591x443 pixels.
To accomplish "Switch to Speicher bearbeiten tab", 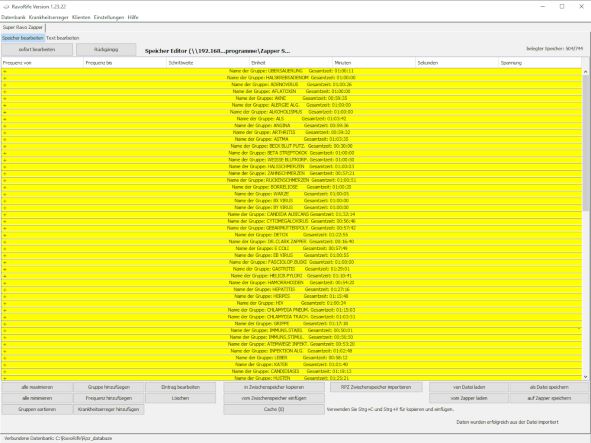I will (x=23, y=38).
